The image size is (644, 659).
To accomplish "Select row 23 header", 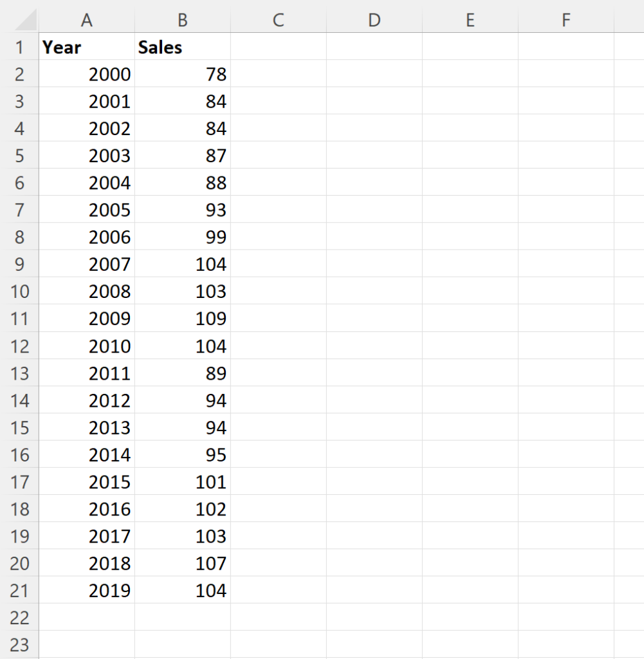I will click(19, 644).
